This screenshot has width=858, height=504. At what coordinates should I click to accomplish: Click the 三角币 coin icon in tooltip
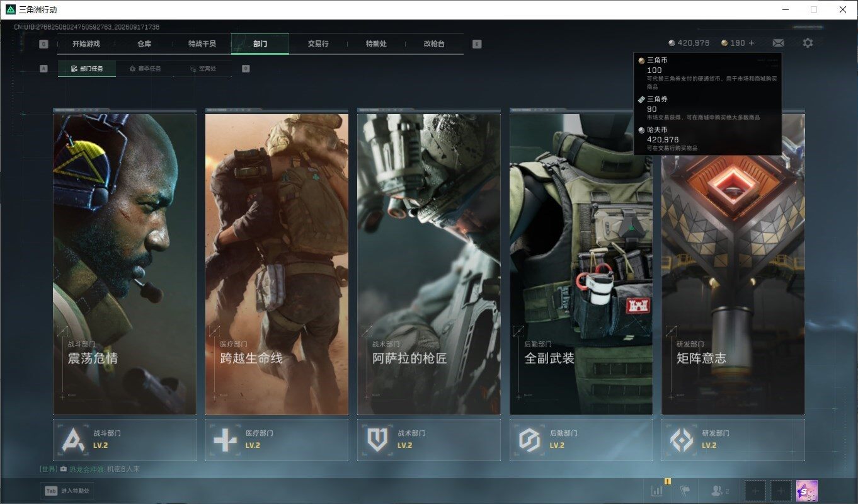pyautogui.click(x=641, y=60)
